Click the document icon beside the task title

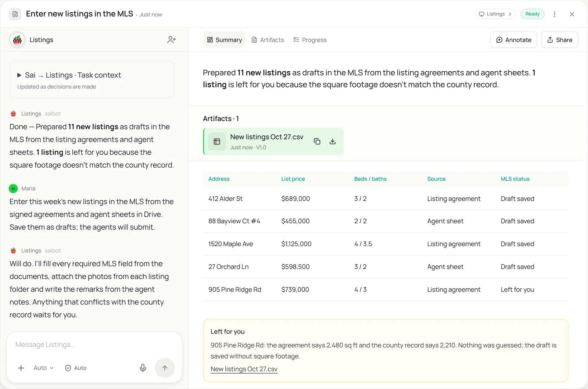[x=15, y=14]
